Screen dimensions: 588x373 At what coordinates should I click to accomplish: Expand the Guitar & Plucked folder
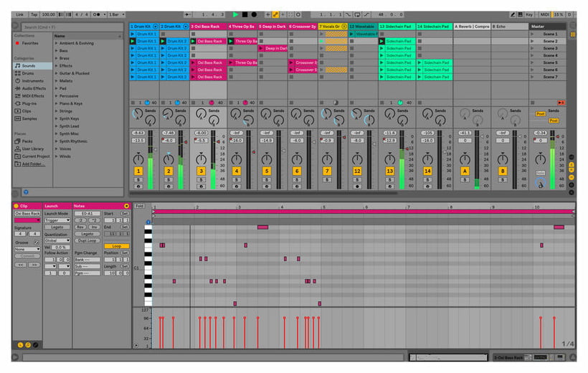(57, 73)
